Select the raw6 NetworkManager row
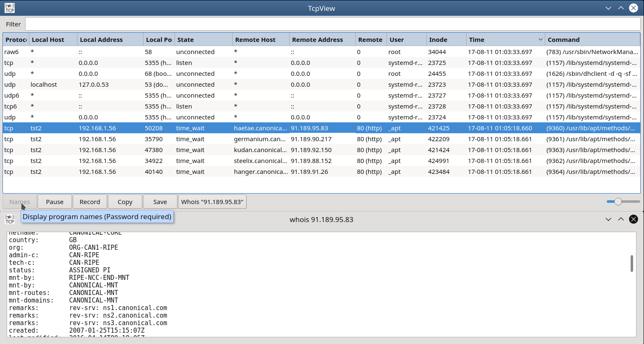Image resolution: width=644 pixels, height=344 pixels. (x=321, y=52)
